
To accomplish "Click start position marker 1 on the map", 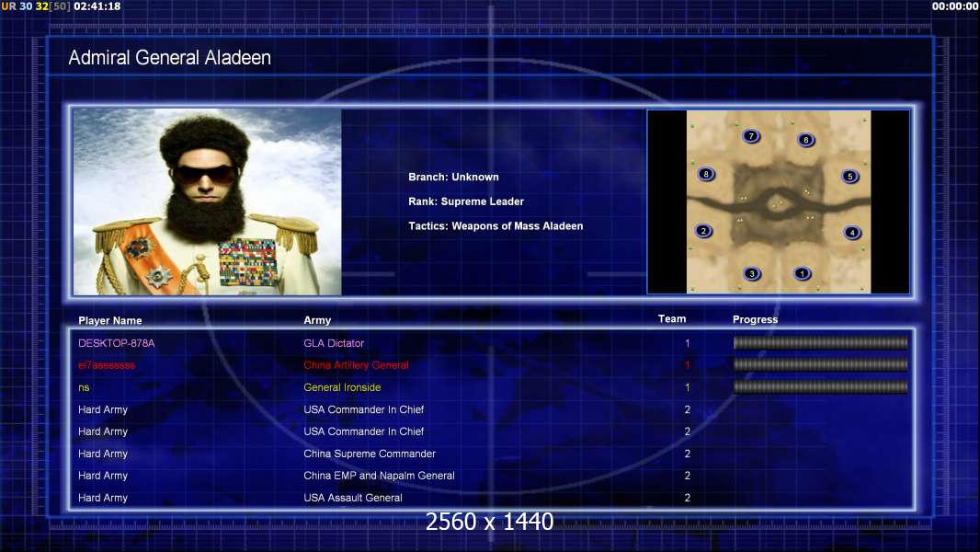I will tap(802, 273).
